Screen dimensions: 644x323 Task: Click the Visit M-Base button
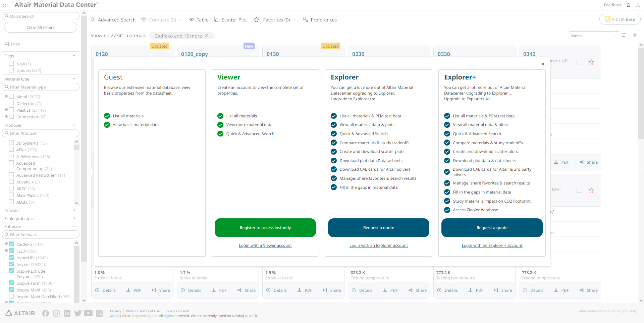point(620,19)
